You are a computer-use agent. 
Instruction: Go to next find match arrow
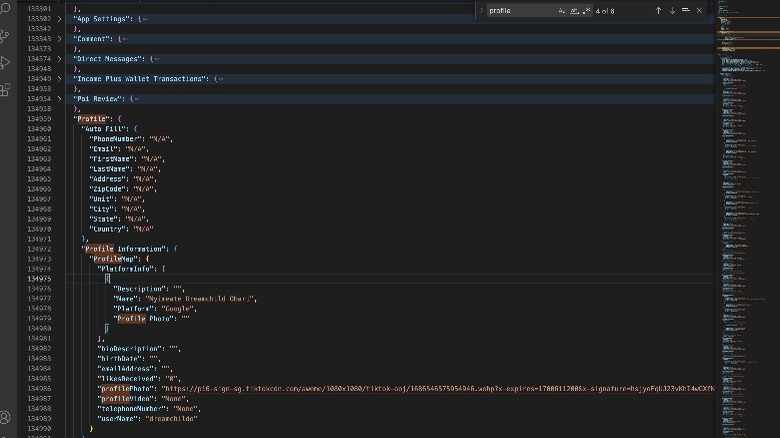(x=672, y=10)
